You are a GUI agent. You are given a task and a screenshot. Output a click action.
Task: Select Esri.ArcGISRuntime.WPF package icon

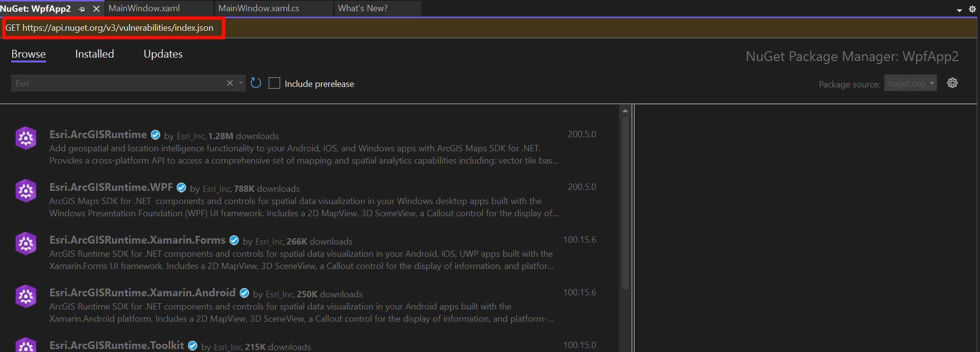[26, 191]
